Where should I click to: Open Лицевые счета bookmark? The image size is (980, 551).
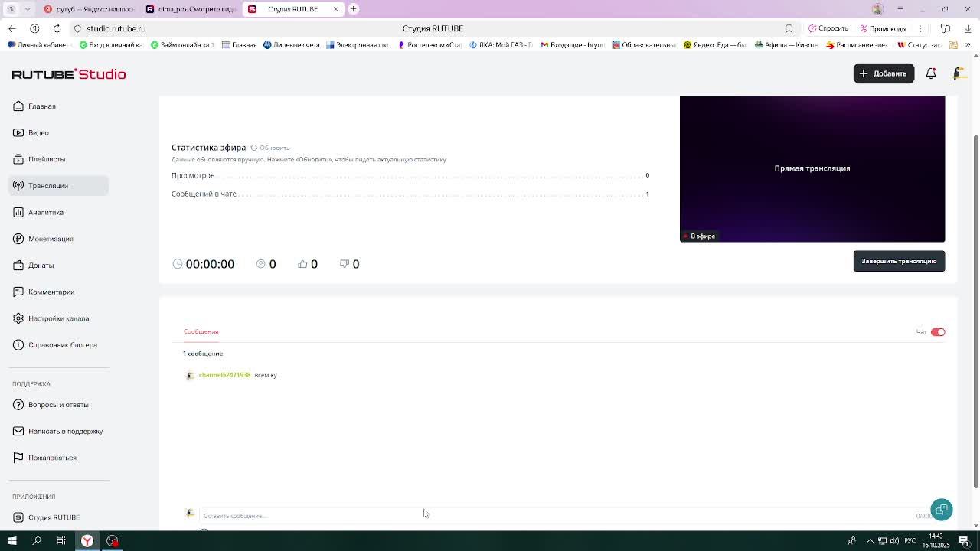pyautogui.click(x=291, y=45)
